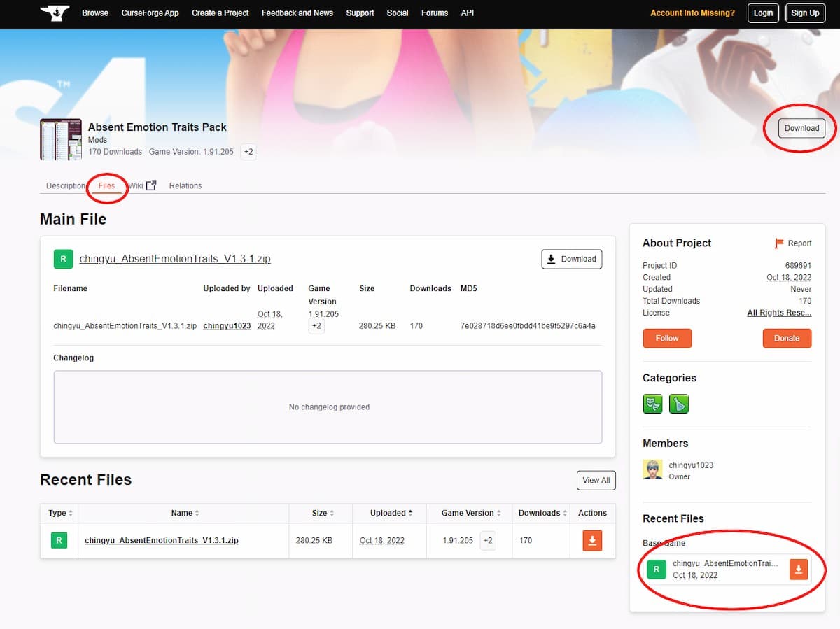Sort files by the Uploaded column arrow
This screenshot has width=840, height=629.
point(412,513)
